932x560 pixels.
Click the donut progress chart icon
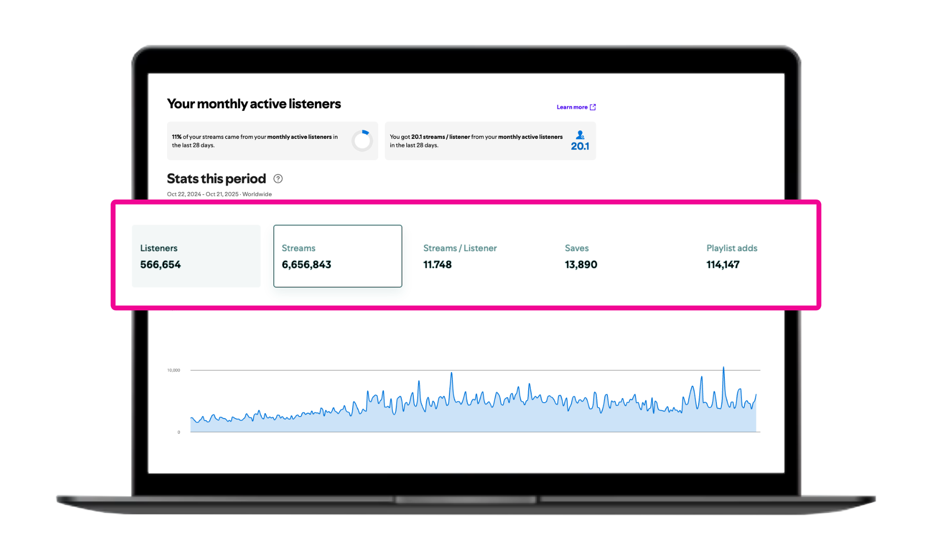[x=362, y=141]
